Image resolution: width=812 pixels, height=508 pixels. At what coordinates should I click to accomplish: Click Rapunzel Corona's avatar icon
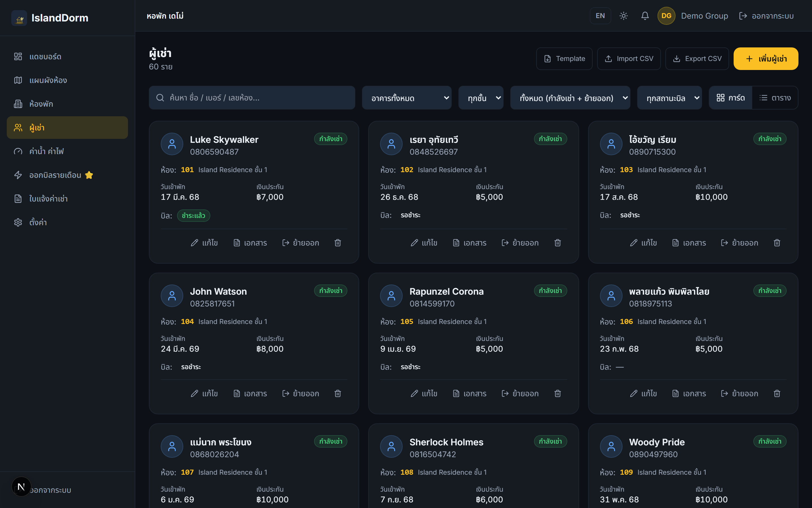tap(391, 296)
